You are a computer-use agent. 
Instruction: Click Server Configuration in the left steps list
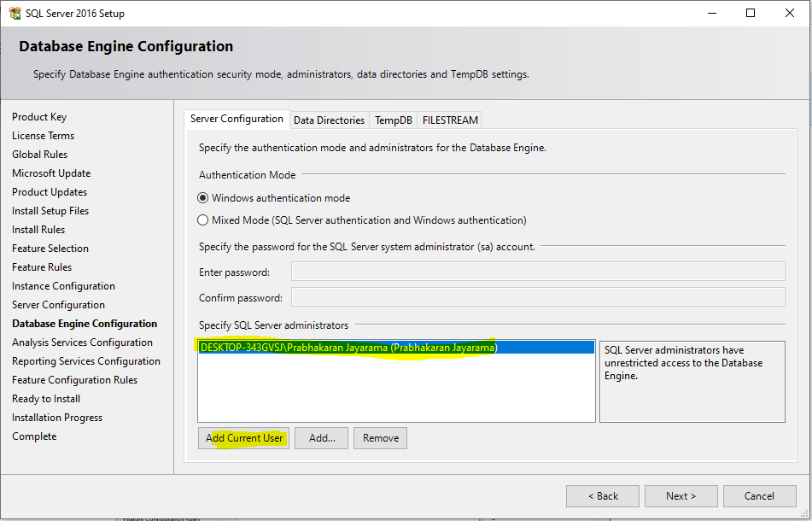point(59,305)
